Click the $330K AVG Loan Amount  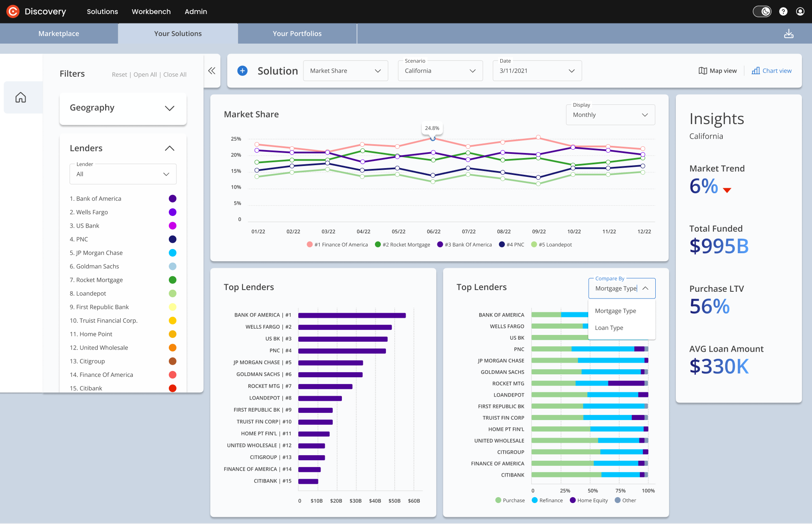(x=719, y=366)
